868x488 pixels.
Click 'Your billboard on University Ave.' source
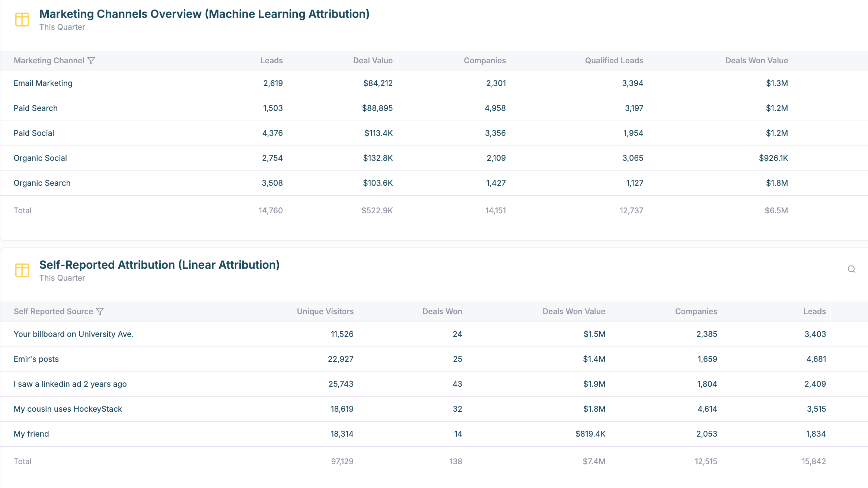click(x=73, y=334)
